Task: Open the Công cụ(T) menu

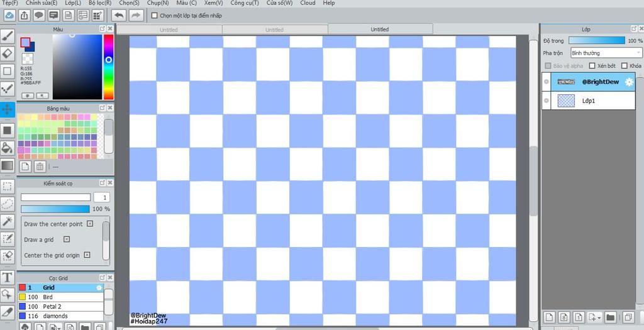Action: (245, 3)
